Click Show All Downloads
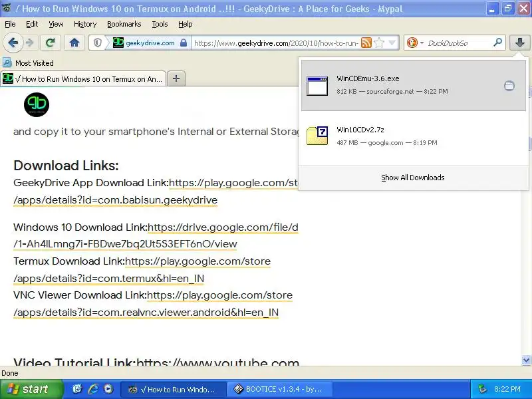 [x=412, y=178]
